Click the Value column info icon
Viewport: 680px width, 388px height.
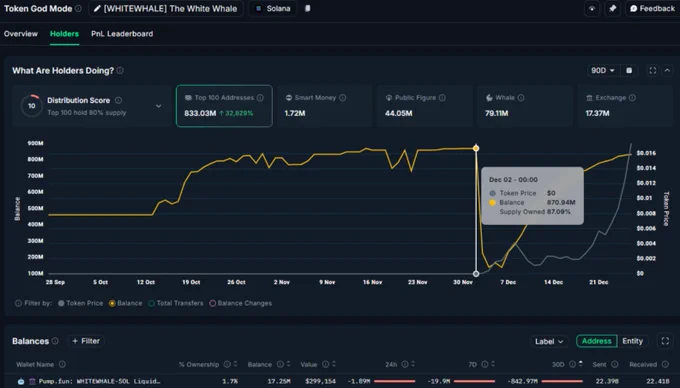point(325,364)
